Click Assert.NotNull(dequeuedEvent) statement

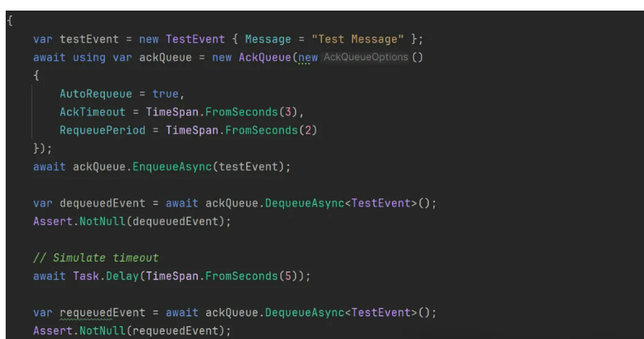(133, 222)
